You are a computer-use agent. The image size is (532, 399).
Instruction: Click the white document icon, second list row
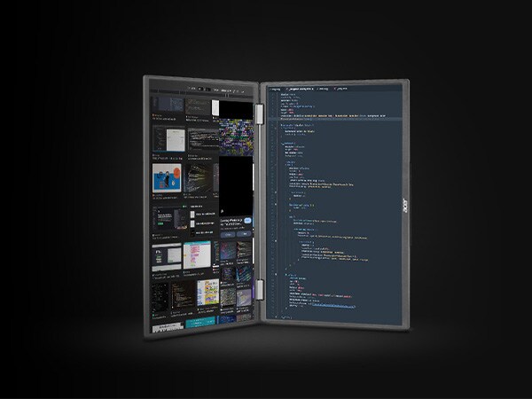point(192,223)
